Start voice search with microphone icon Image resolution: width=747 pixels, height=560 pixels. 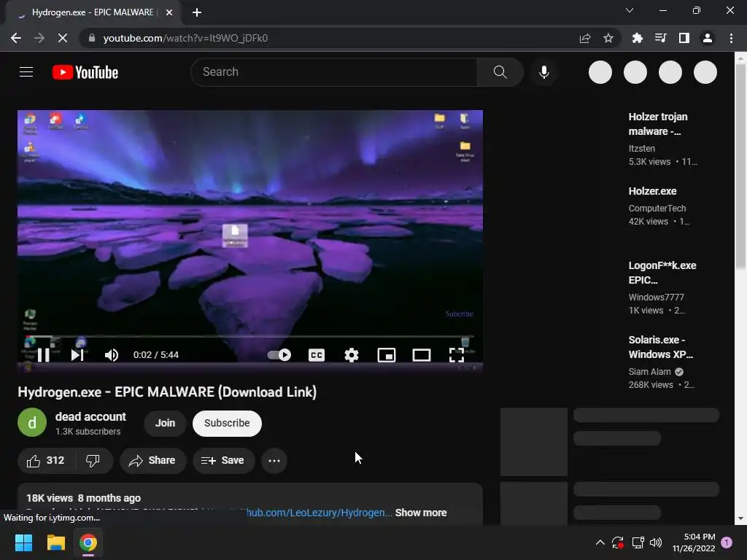(543, 72)
